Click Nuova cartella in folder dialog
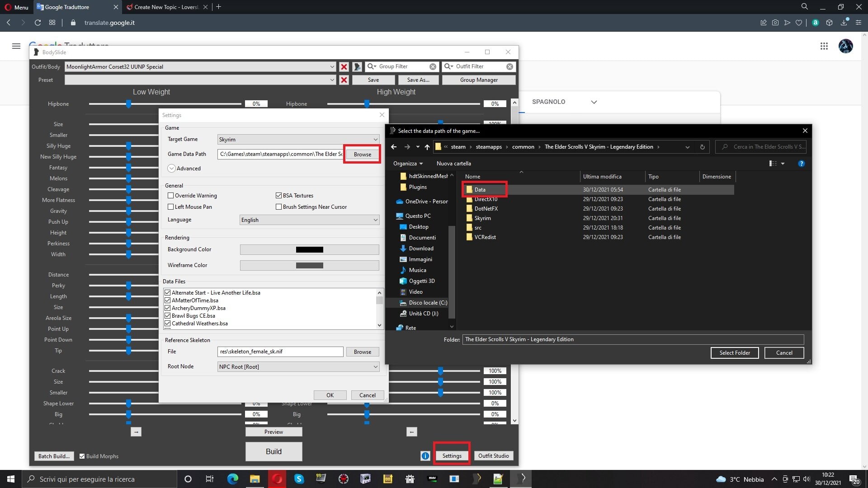868x488 pixels. click(453, 164)
